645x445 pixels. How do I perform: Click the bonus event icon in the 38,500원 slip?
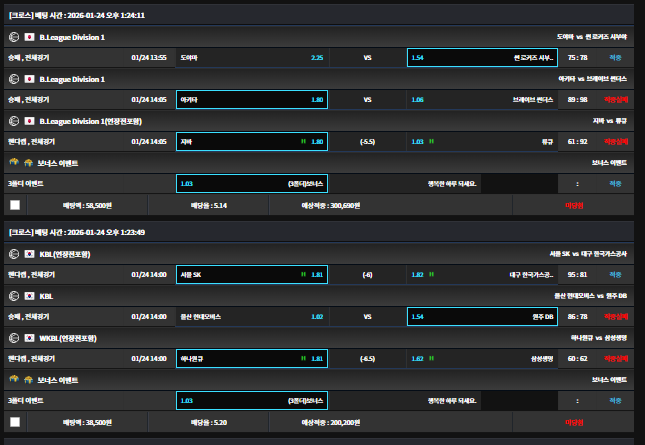[14, 380]
